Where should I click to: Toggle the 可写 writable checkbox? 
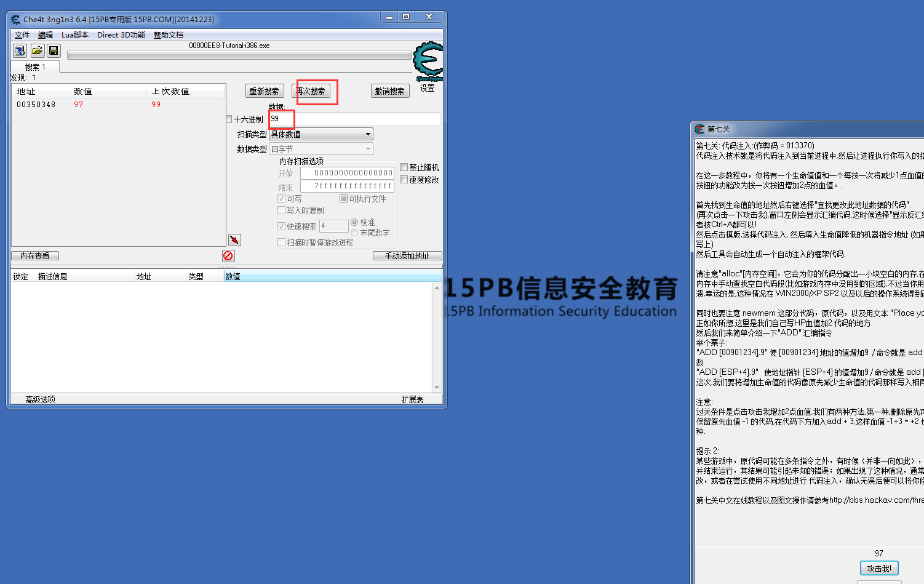coord(281,199)
